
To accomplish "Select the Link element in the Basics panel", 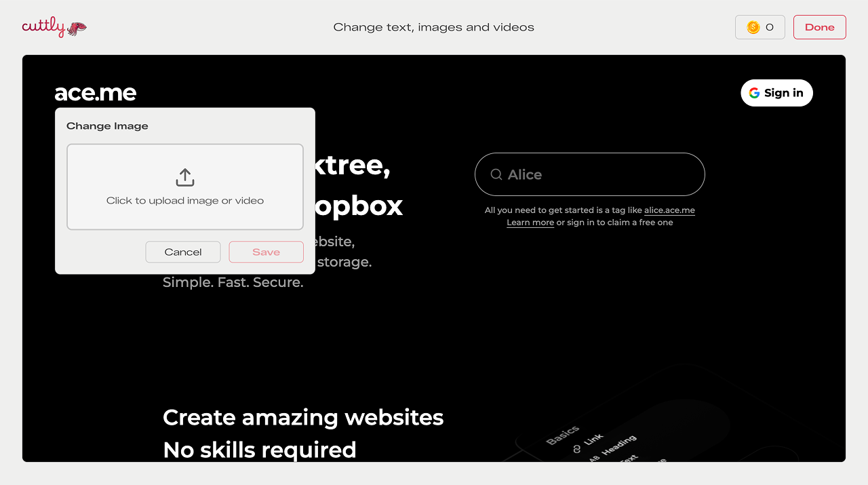I will 594,439.
